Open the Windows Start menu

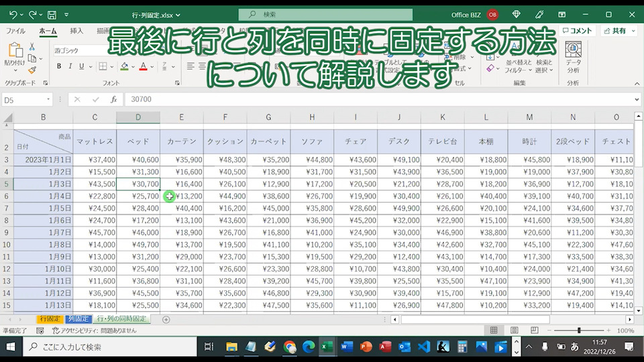[10, 347]
